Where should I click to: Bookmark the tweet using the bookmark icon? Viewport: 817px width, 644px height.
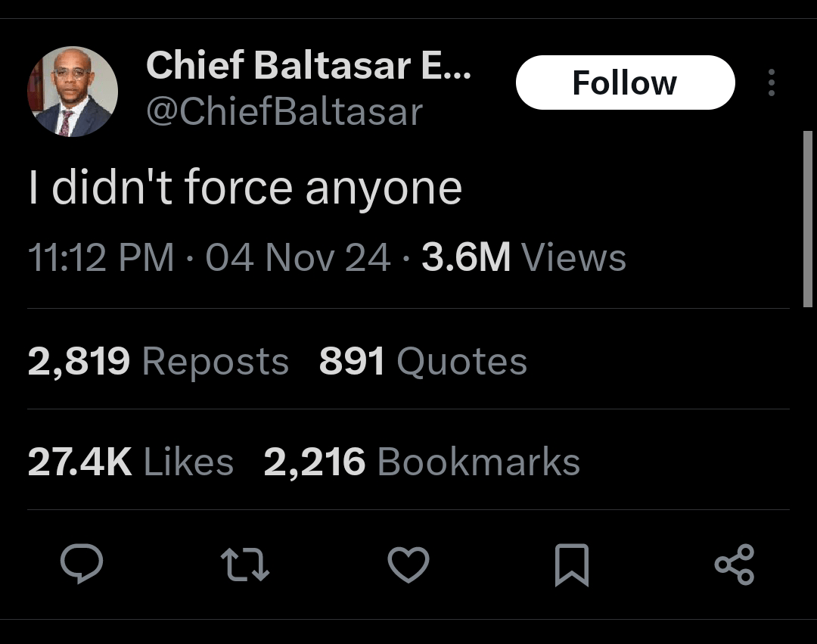[572, 565]
